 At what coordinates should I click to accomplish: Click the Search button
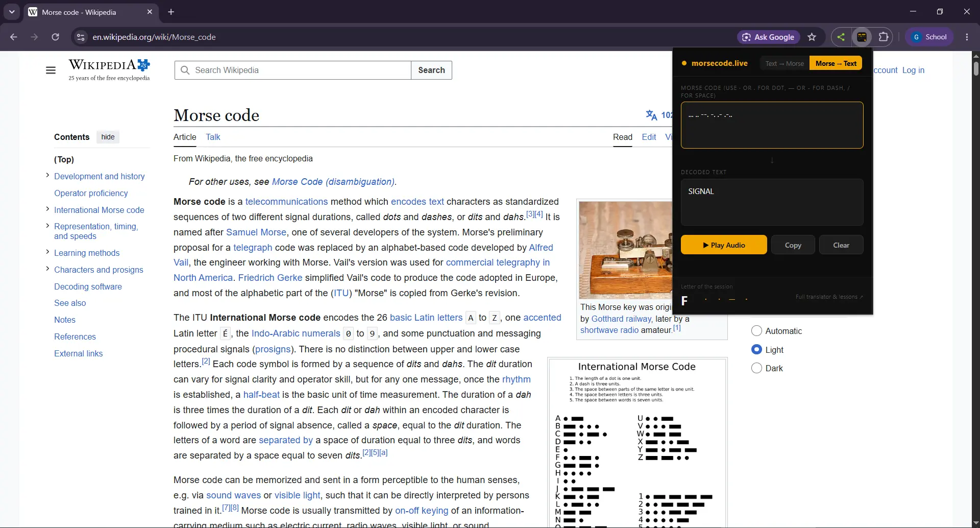[431, 70]
